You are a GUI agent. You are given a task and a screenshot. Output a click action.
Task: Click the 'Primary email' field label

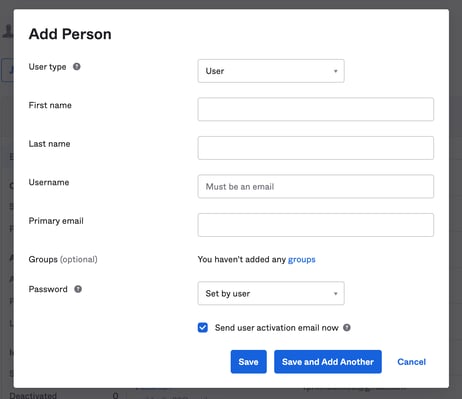[56, 221]
